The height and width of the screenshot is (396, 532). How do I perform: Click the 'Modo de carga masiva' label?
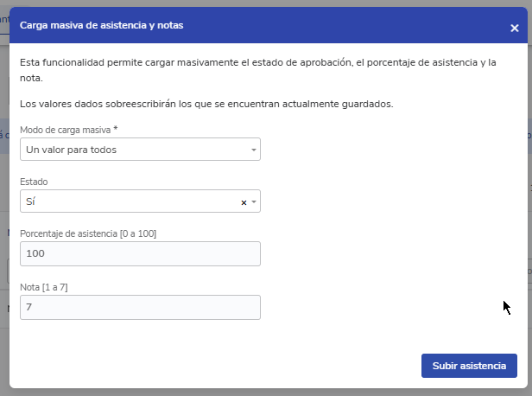point(65,130)
